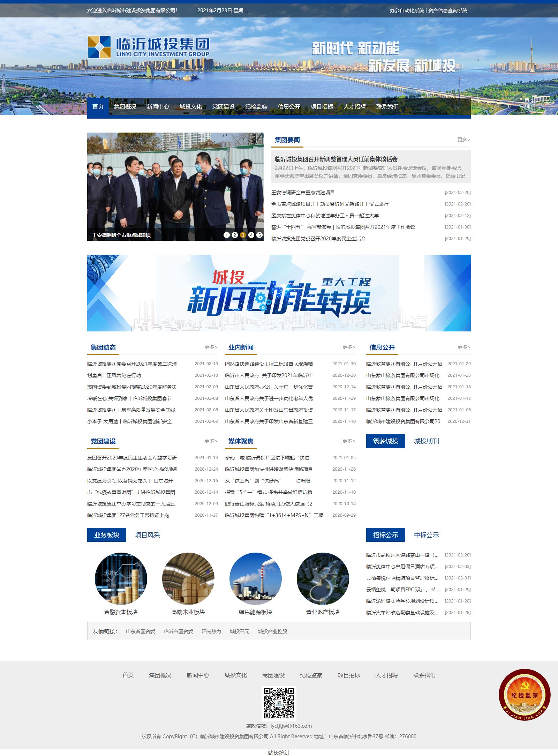Image resolution: width=558 pixels, height=756 pixels.
Task: Open 探索“5个一”模式 media article
Action: point(269,492)
